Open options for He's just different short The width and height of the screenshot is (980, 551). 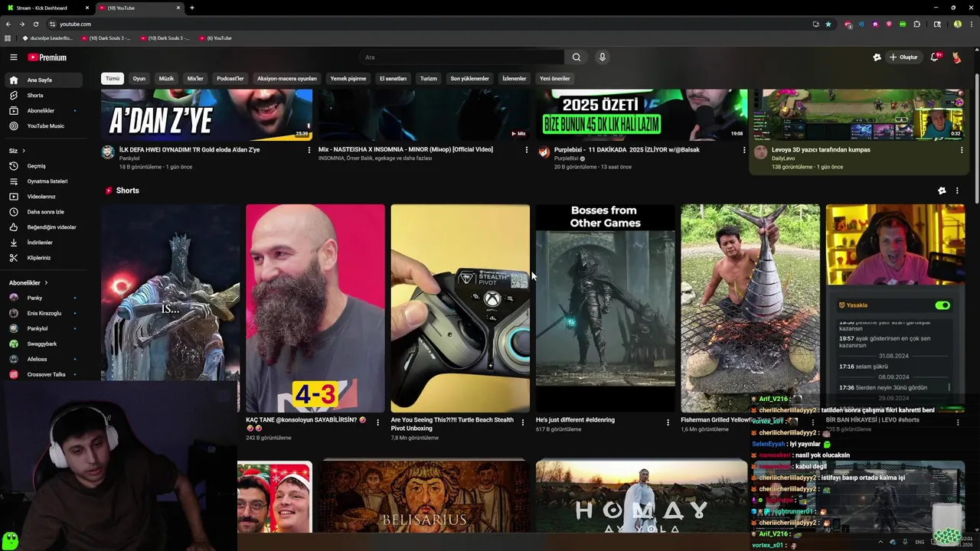tap(668, 422)
